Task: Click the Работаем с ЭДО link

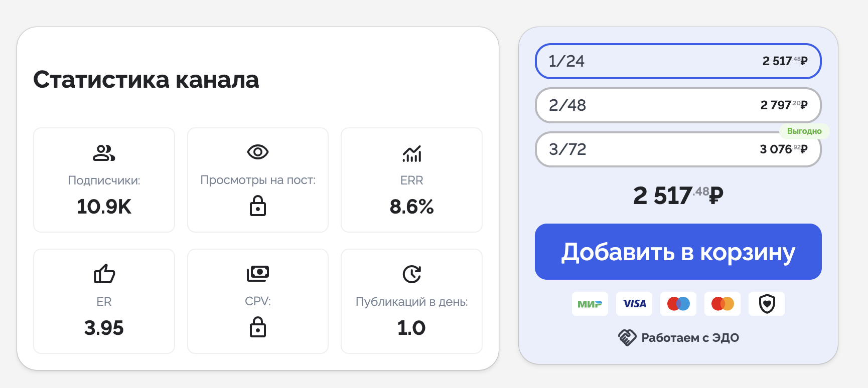Action: pos(690,338)
